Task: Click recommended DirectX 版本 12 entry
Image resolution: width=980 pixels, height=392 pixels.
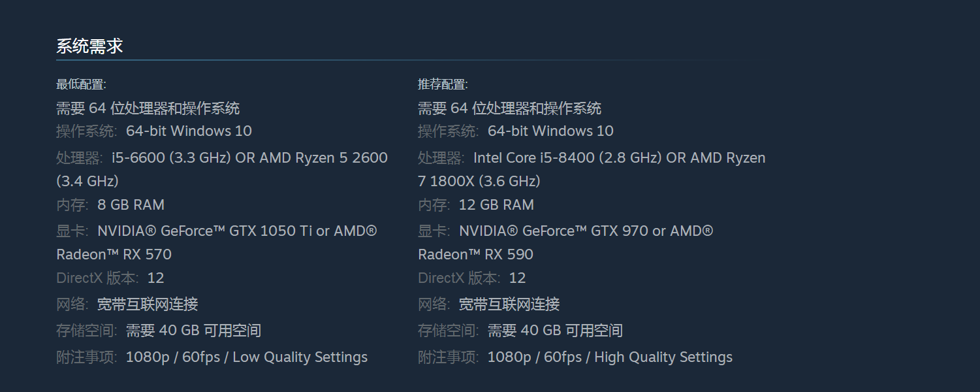Action: pyautogui.click(x=472, y=278)
